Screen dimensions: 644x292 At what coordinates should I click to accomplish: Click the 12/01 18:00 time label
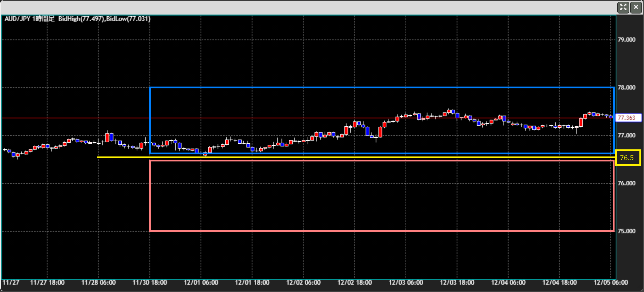tap(252, 283)
